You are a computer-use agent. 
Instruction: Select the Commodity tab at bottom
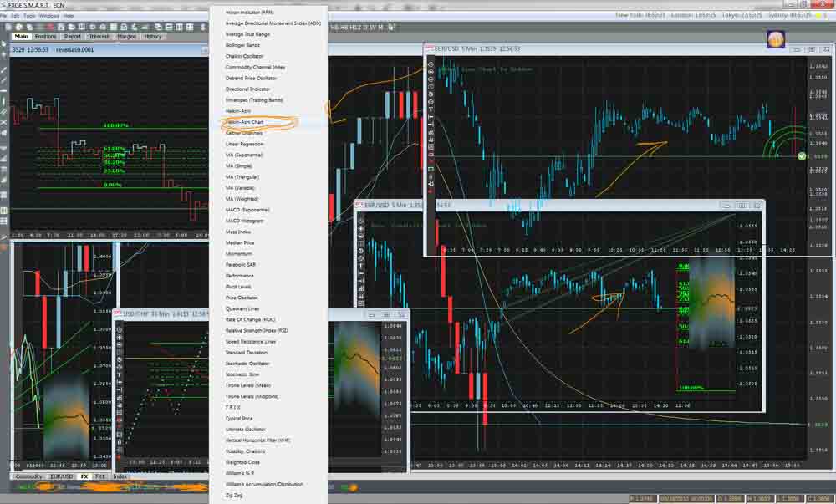[x=28, y=476]
